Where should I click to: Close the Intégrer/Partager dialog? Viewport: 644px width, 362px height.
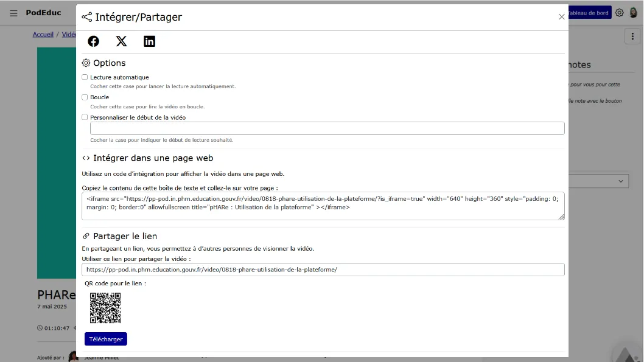pyautogui.click(x=561, y=17)
